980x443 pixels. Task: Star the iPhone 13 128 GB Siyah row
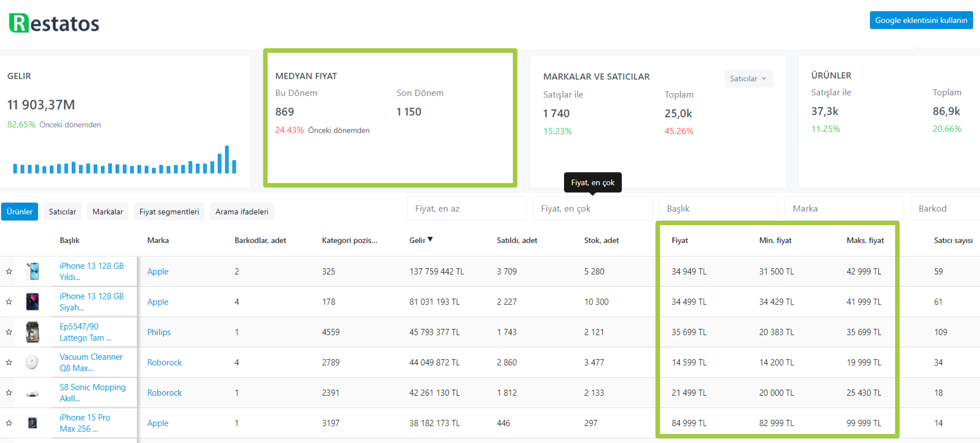point(9,302)
